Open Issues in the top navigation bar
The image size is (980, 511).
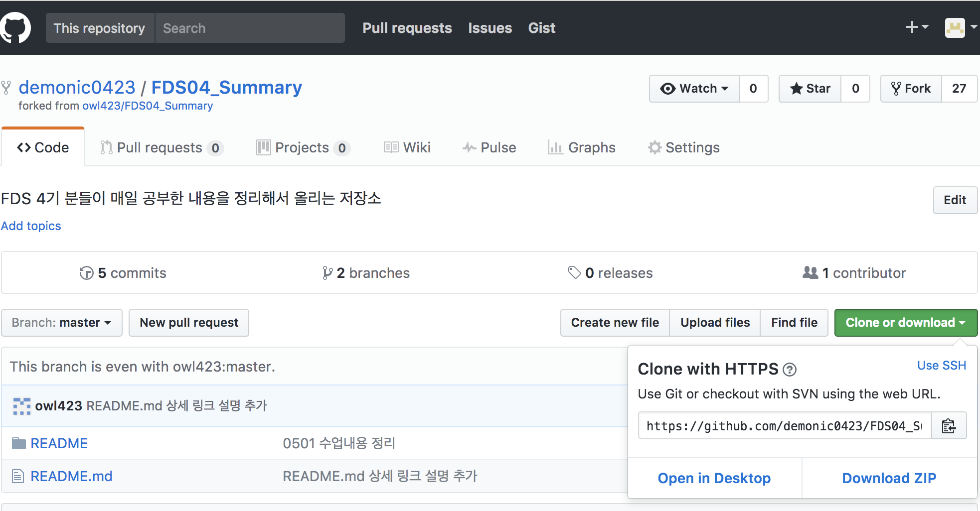[490, 28]
